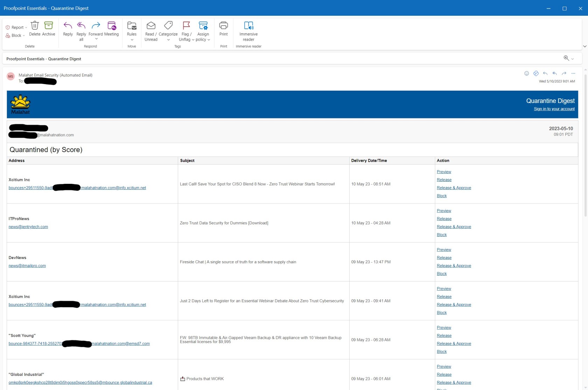Open news@ientrytech.com address link
The image size is (588, 390).
click(x=28, y=227)
